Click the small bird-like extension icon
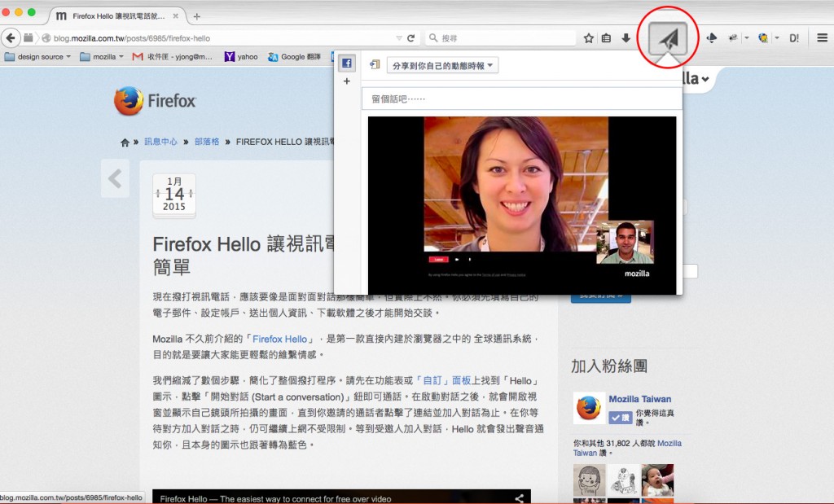 click(x=733, y=38)
